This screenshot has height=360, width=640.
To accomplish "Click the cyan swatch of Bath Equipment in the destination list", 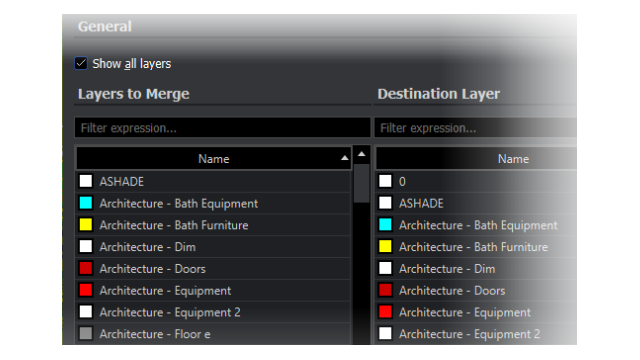I will 385,224.
